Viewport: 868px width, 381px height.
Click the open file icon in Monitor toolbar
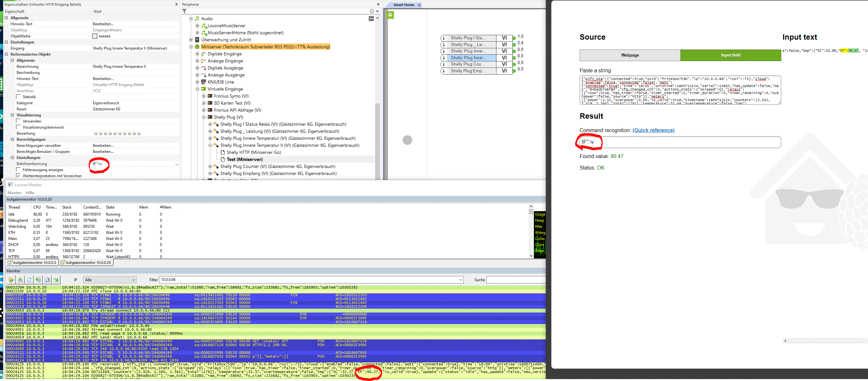click(x=11, y=280)
